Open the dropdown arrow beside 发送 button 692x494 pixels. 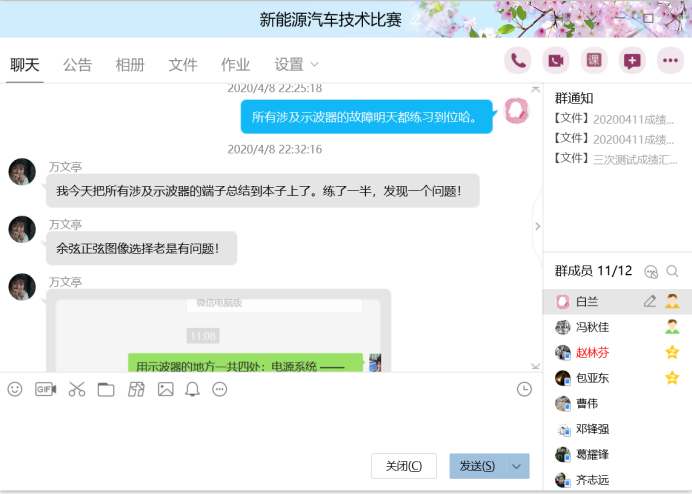pos(517,466)
